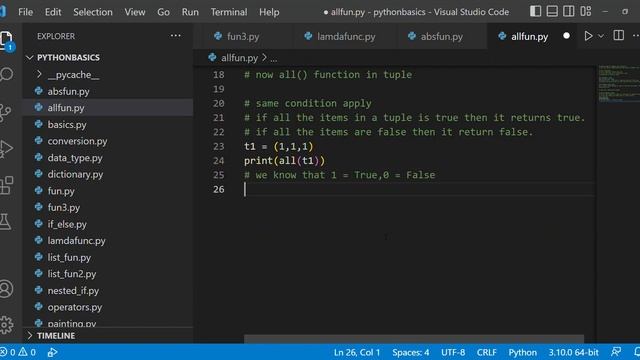The height and width of the screenshot is (360, 640).
Task: Open conversion.py in the explorer
Action: 77,141
